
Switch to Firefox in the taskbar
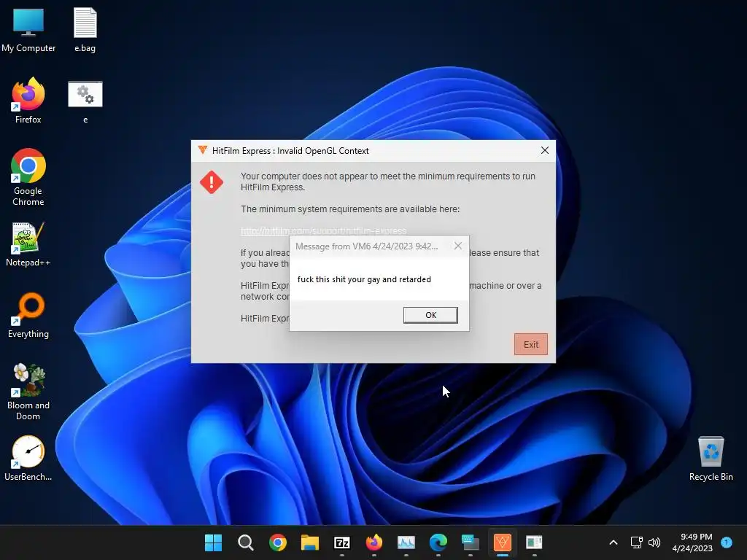click(374, 542)
